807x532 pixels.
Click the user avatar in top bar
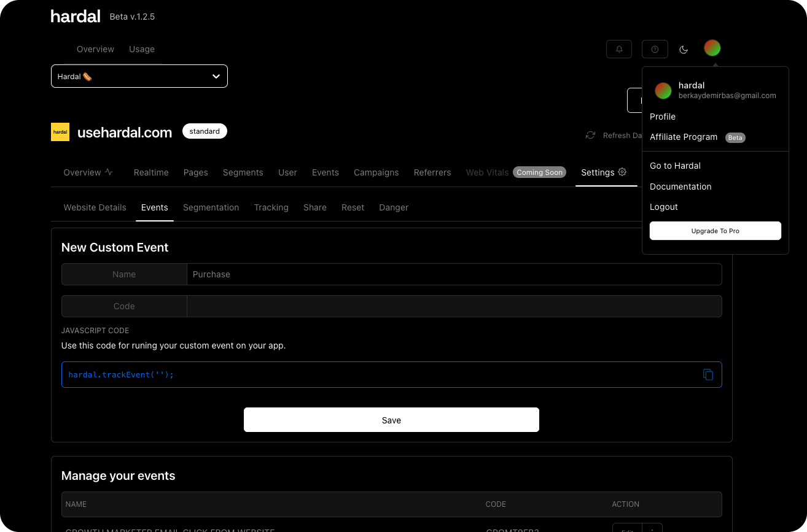[x=712, y=48]
